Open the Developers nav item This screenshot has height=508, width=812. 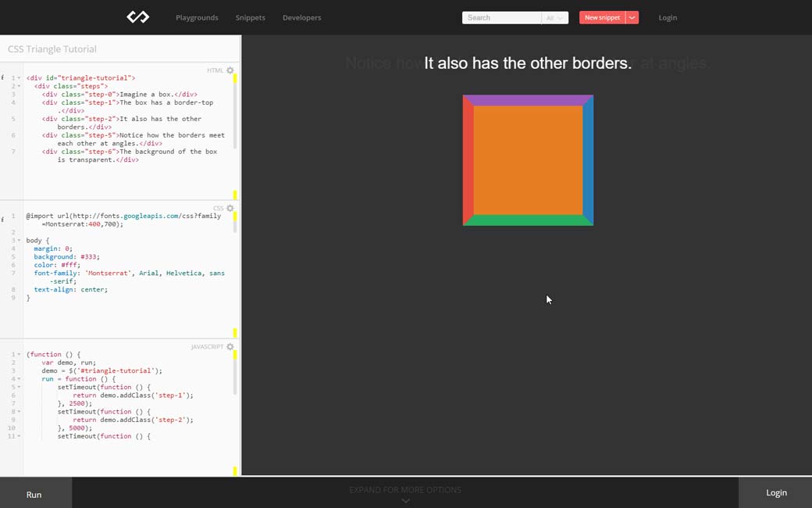[x=301, y=17]
